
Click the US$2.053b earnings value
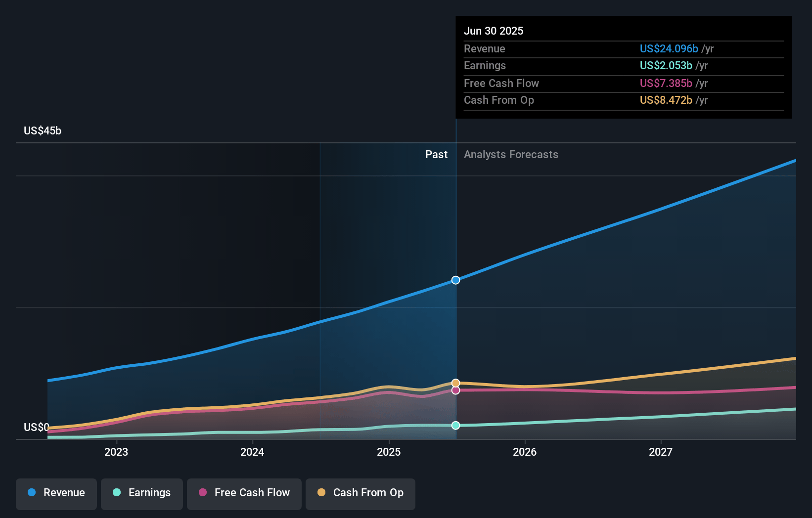666,66
